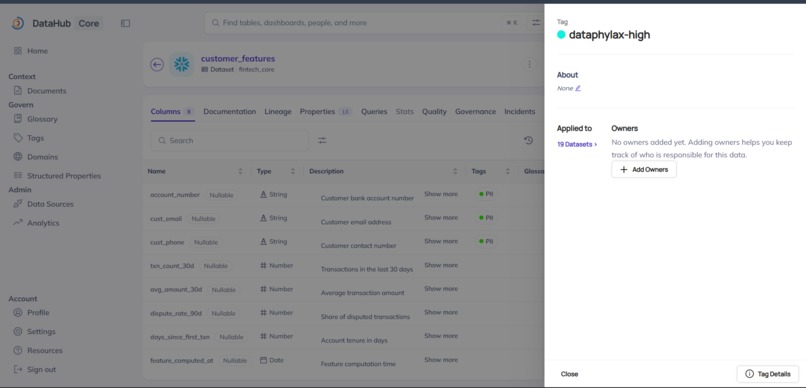Click the dataphylax-high tag color dot

pyautogui.click(x=561, y=35)
